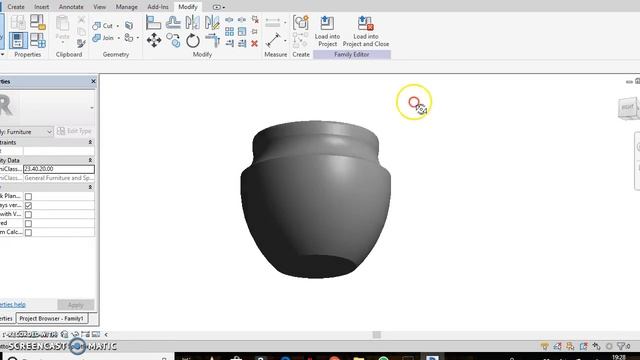
Task: Collapse the Other properties section
Action: [90, 187]
